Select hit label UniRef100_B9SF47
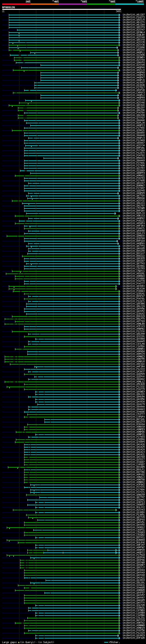Viewport: 146px width, 644px height. [x=134, y=296]
